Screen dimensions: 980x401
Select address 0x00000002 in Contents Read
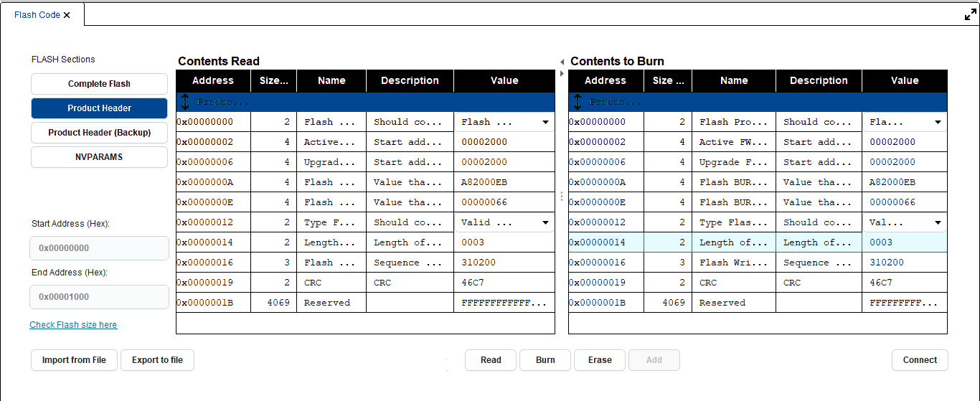(x=213, y=142)
